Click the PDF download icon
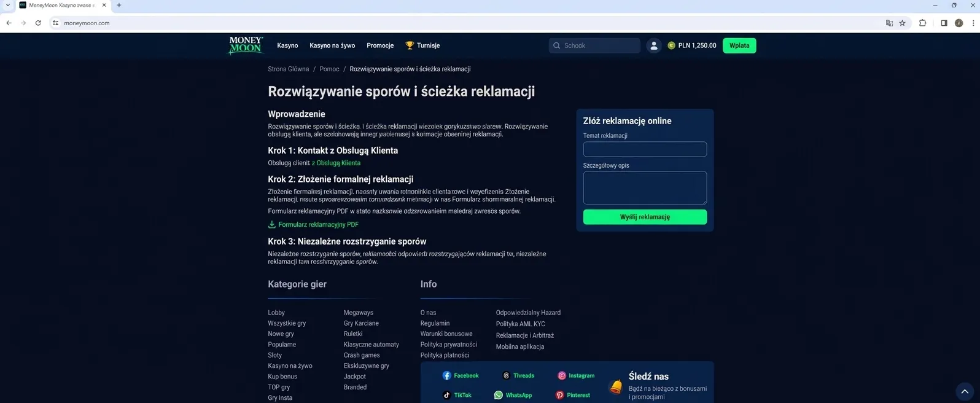980x403 pixels. point(272,224)
